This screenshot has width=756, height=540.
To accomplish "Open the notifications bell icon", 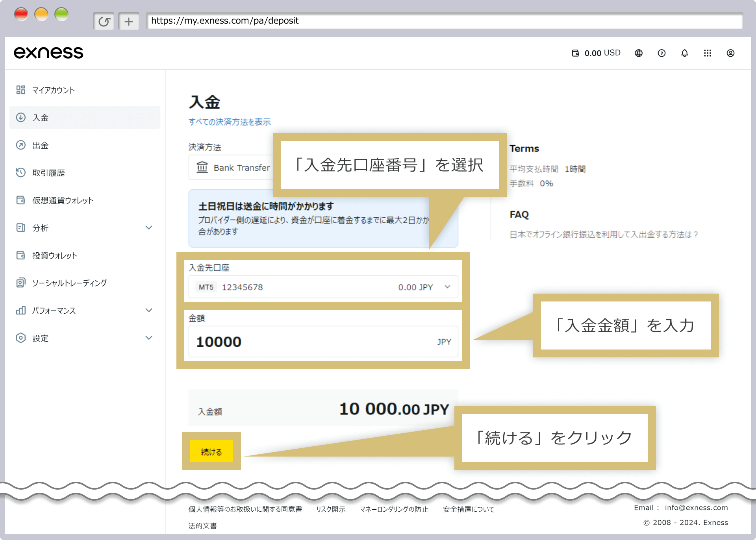I will click(685, 53).
